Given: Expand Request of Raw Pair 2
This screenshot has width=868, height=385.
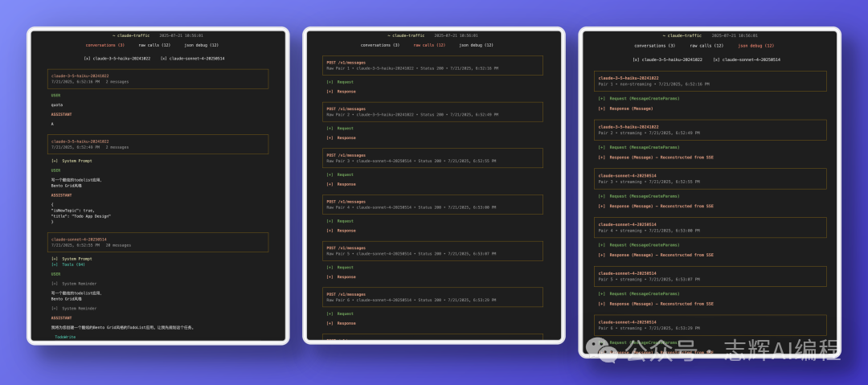Looking at the screenshot, I should 340,128.
